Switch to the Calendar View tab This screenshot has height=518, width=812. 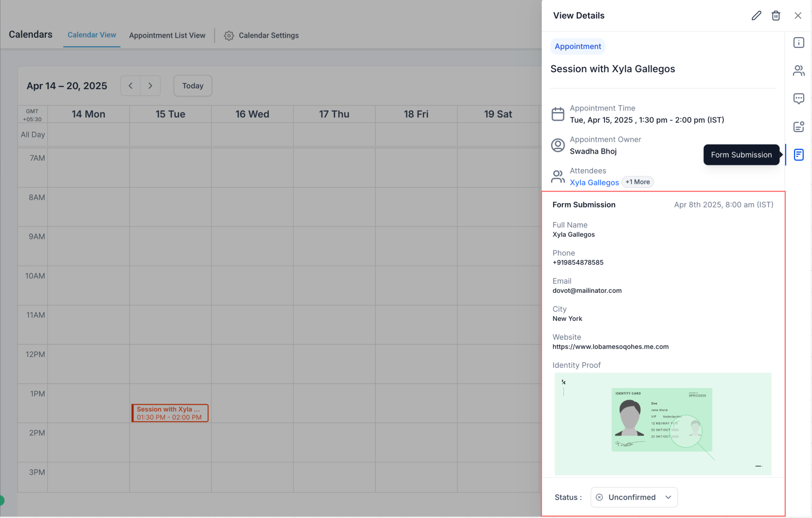pos(92,35)
